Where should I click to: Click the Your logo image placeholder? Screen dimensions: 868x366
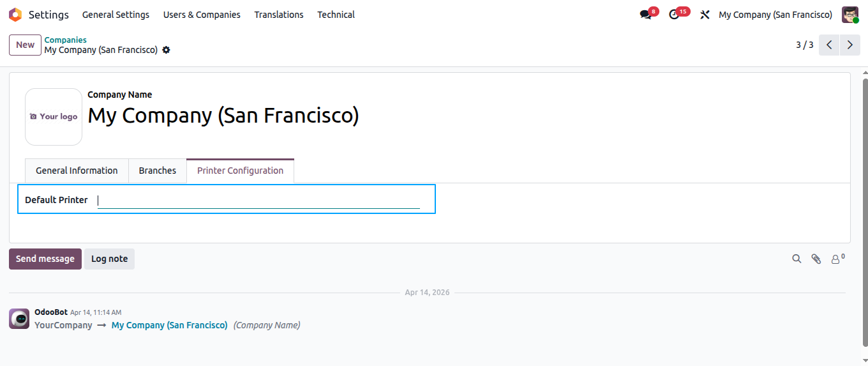pyautogui.click(x=54, y=117)
